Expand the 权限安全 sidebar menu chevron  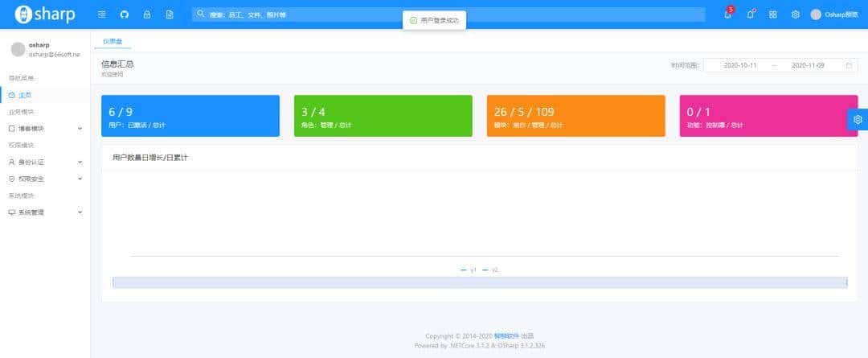[80, 179]
